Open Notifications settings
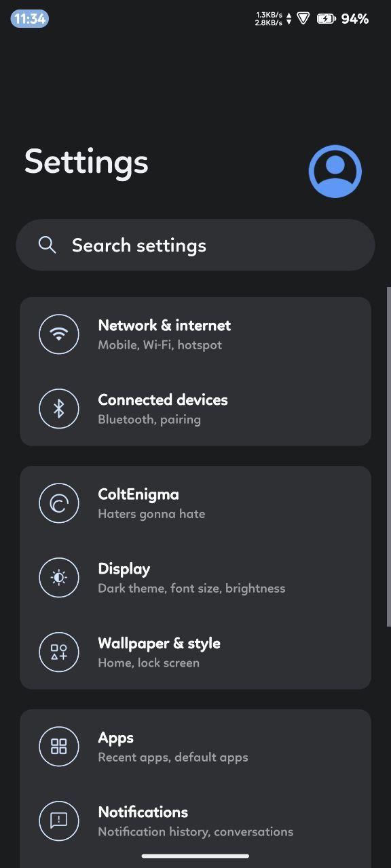Screen dimensions: 391x868 coord(195,821)
